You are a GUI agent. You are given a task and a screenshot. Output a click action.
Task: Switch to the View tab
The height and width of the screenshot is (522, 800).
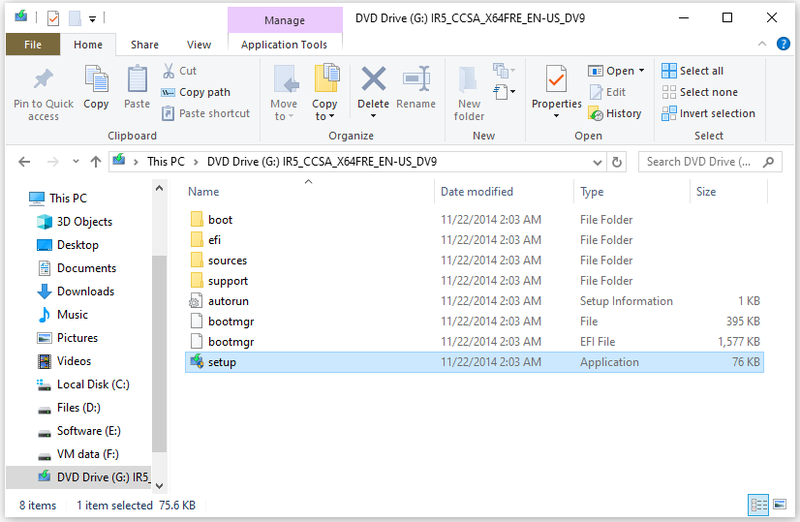point(198,44)
